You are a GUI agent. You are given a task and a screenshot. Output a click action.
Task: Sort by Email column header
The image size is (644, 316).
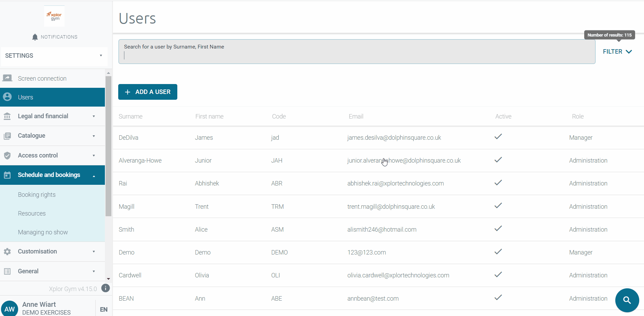click(356, 116)
